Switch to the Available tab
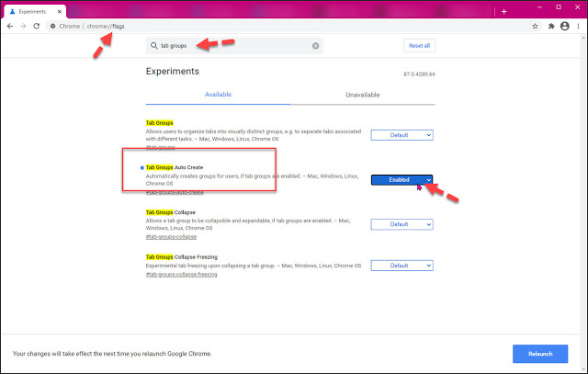The width and height of the screenshot is (588, 374). pos(219,95)
